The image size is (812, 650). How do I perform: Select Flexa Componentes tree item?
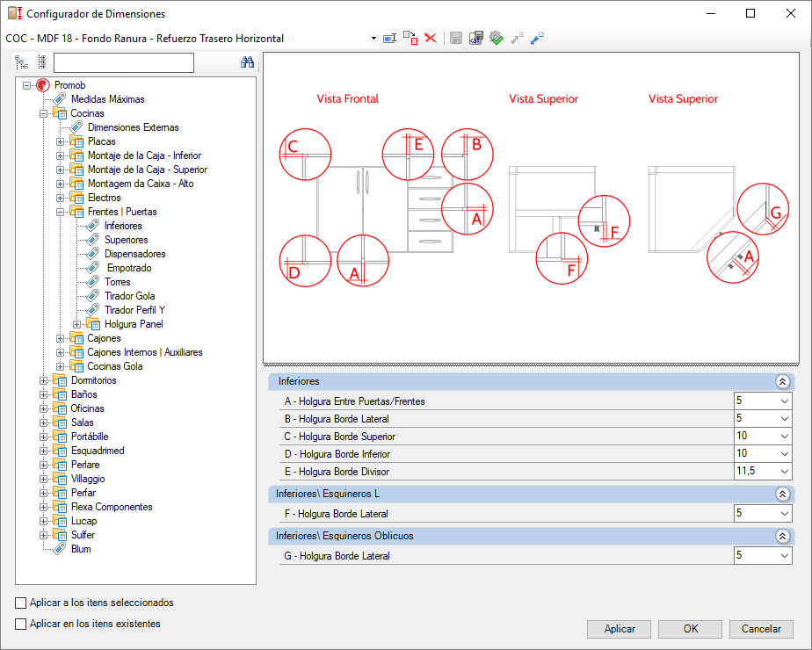pos(112,507)
